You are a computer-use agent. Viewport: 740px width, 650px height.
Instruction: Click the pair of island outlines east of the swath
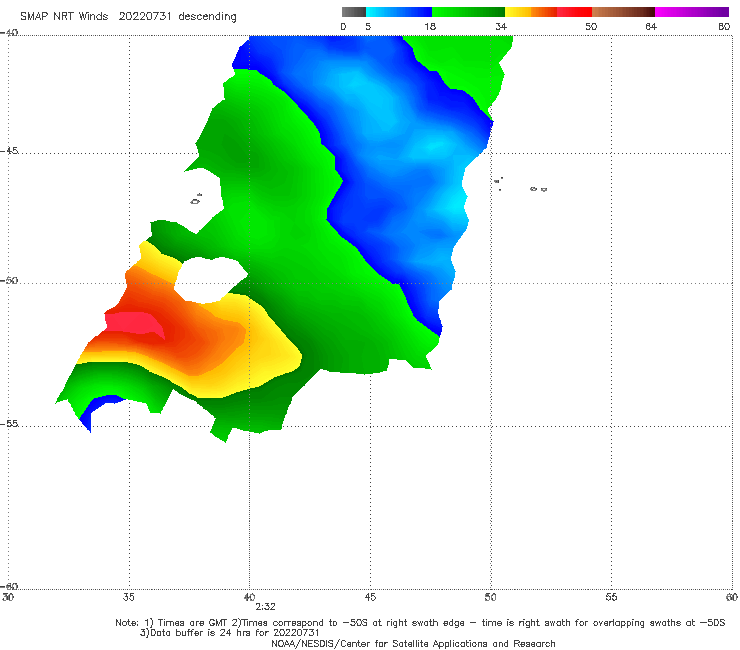tap(538, 189)
